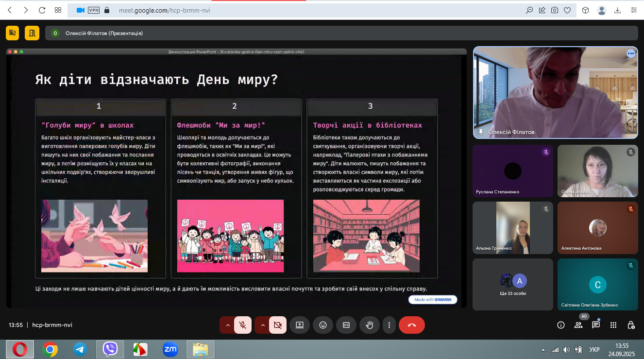
Task: Click the 'Ще 33 особи' participants tile
Action: pyautogui.click(x=513, y=284)
